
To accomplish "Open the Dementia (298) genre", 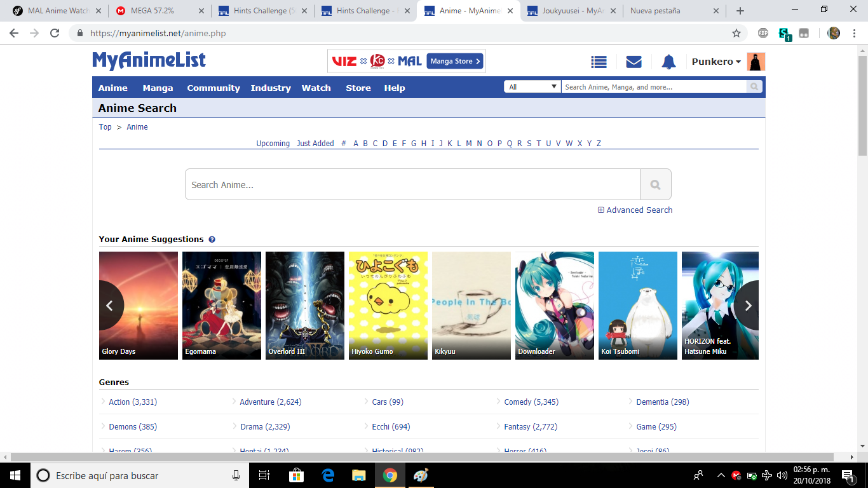I will 663,402.
